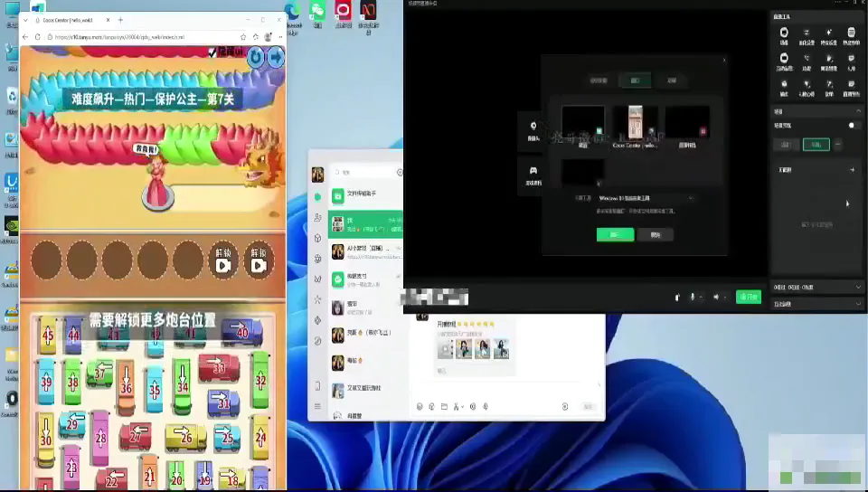Select the green highlighted orientation button
This screenshot has height=492, width=868.
coord(816,145)
